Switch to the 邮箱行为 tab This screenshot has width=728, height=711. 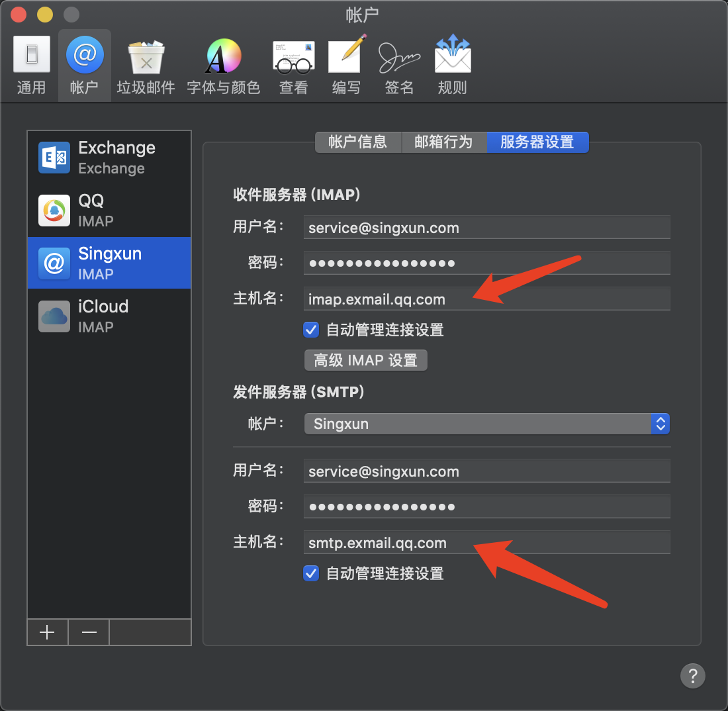click(443, 142)
